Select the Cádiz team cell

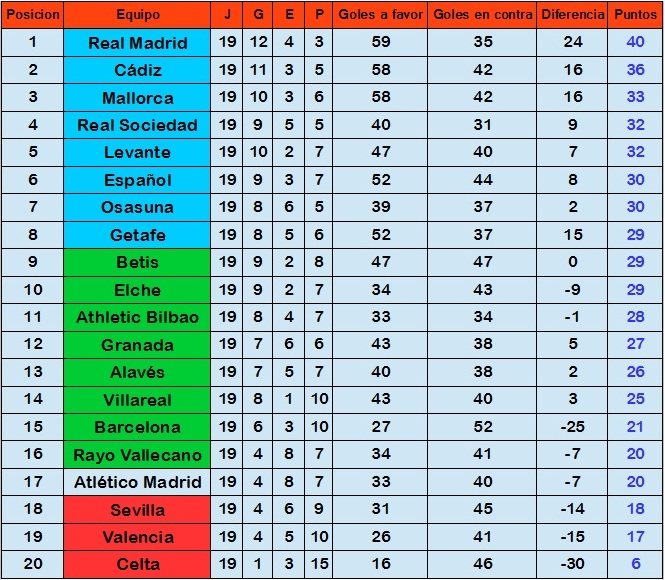pyautogui.click(x=137, y=70)
